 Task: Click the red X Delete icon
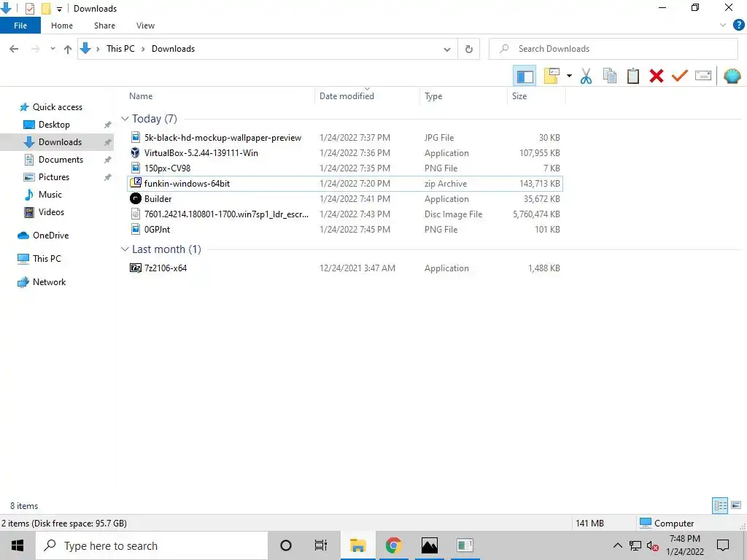point(656,76)
